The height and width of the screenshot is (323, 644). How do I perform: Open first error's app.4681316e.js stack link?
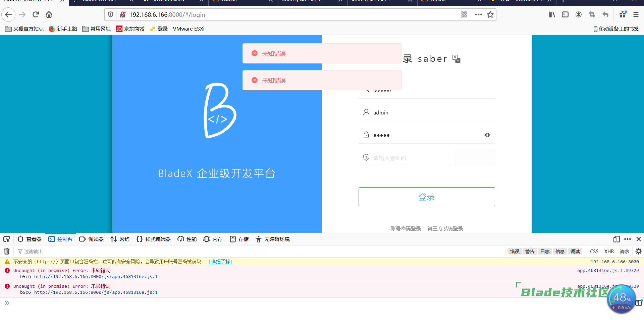(96, 277)
